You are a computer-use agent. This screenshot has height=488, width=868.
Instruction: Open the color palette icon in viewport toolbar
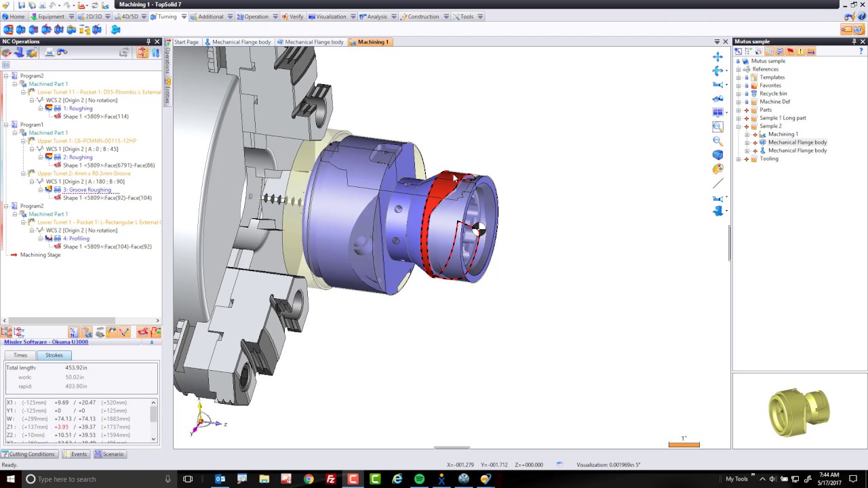(x=718, y=169)
